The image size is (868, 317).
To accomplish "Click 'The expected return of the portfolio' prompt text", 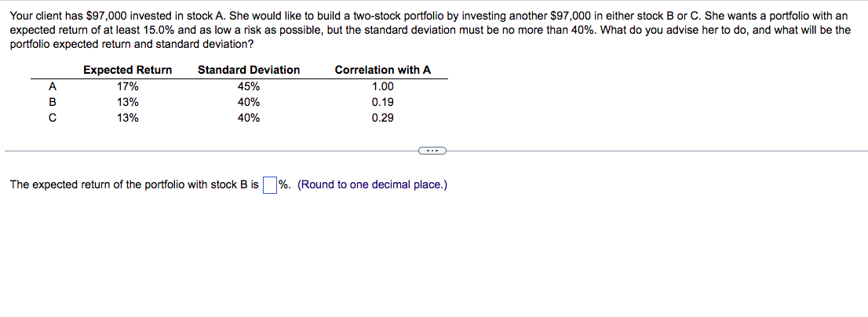I will [x=98, y=184].
